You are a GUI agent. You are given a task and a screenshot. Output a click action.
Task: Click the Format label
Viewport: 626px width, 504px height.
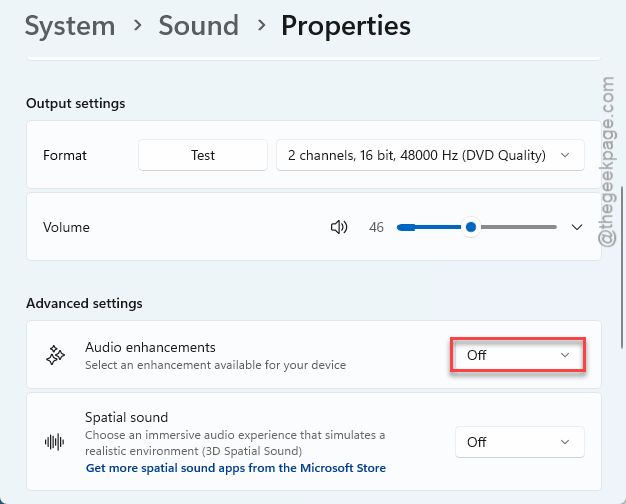[x=65, y=155]
